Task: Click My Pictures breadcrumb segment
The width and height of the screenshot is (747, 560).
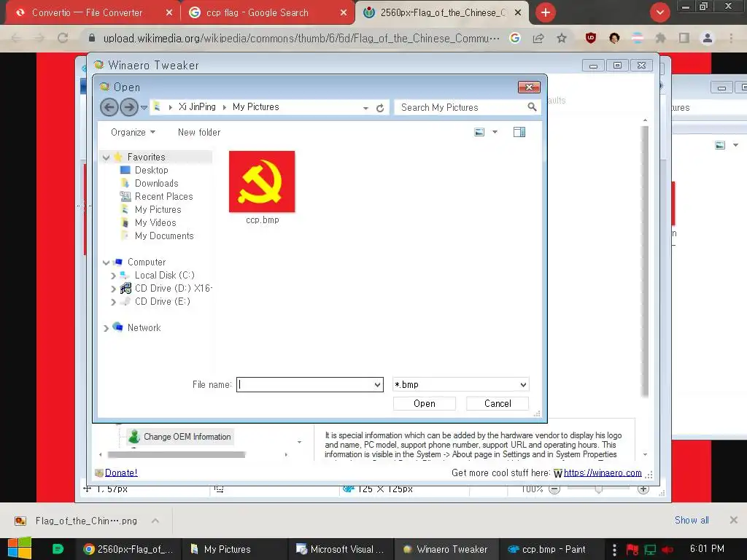Action: [x=256, y=106]
